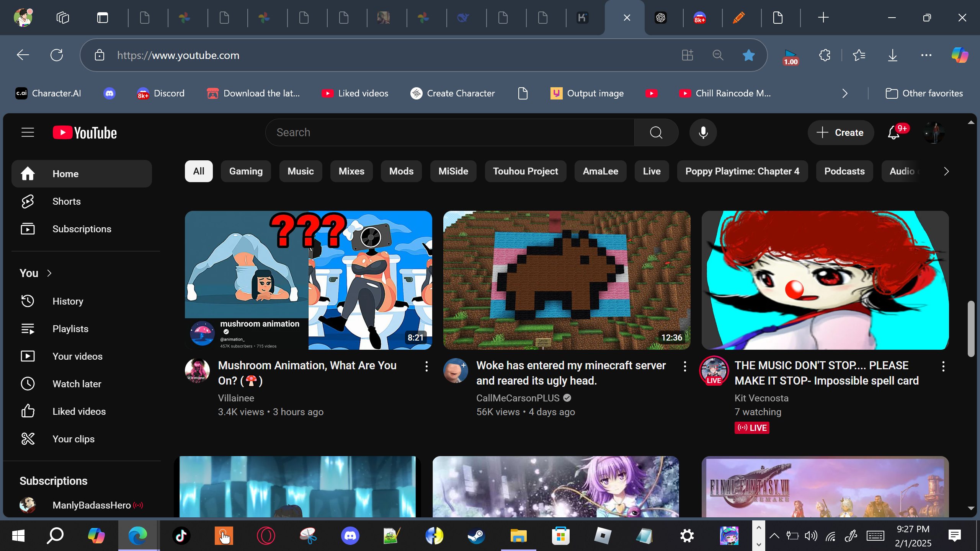Select the Touhou Project chip
This screenshot has height=551, width=980.
click(525, 171)
